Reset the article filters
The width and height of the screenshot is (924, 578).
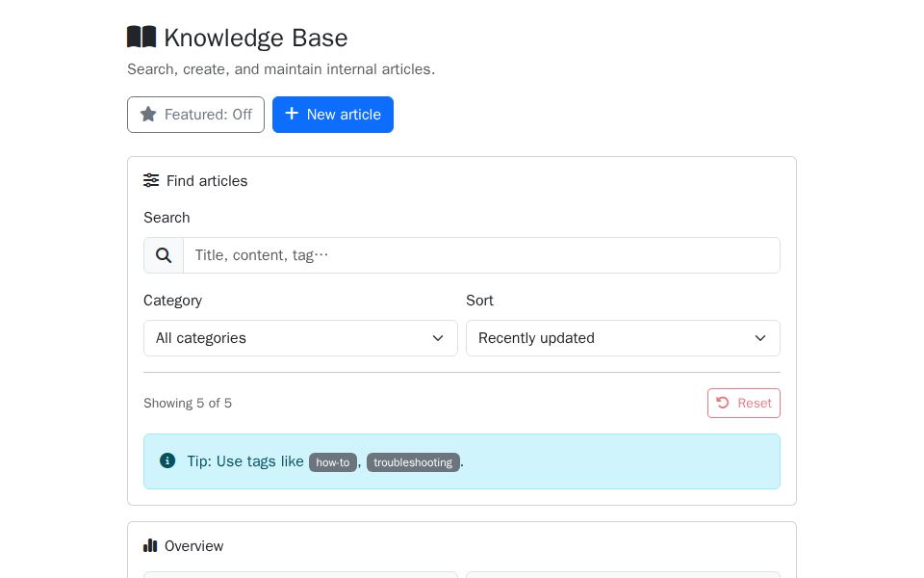point(743,403)
